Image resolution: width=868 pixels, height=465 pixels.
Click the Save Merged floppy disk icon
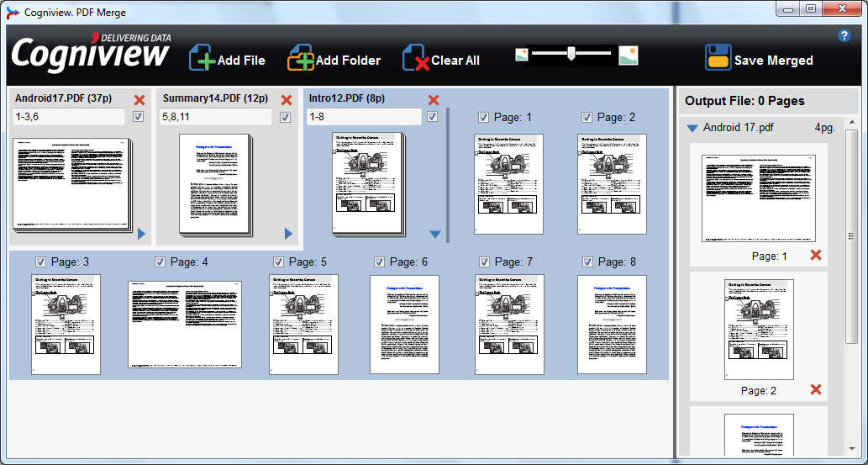[718, 58]
